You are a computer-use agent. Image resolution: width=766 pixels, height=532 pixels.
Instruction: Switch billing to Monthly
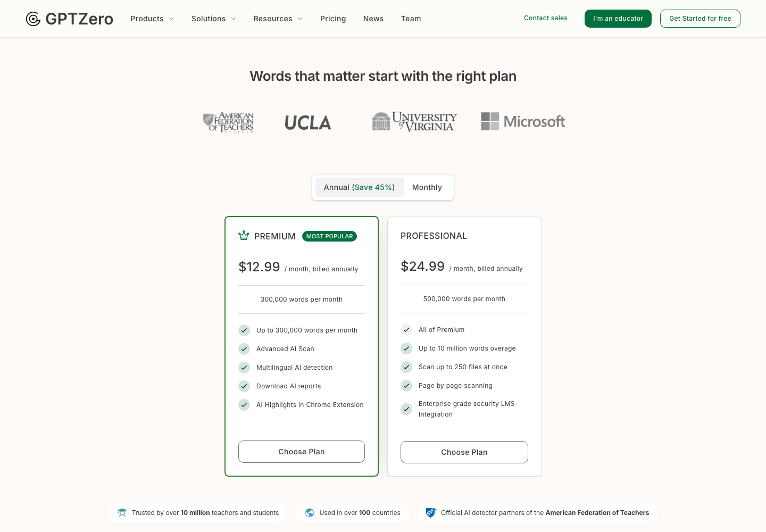pyautogui.click(x=427, y=187)
